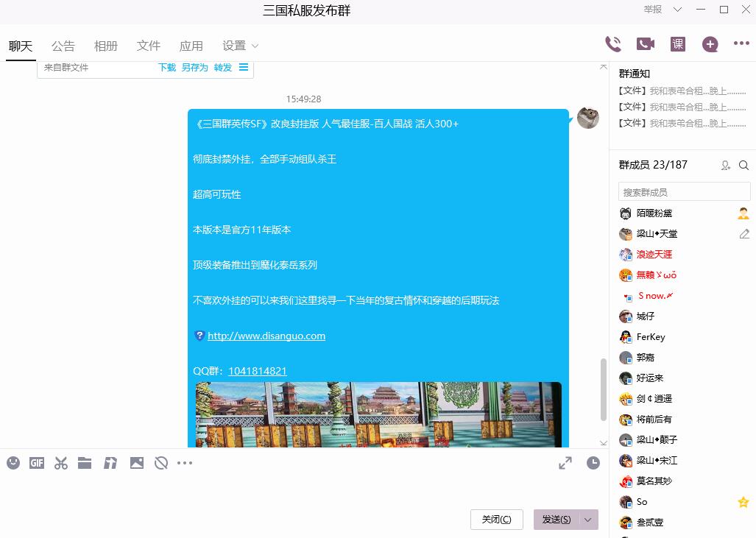Click the send picture icon
Image resolution: width=756 pixels, height=538 pixels.
[x=137, y=463]
